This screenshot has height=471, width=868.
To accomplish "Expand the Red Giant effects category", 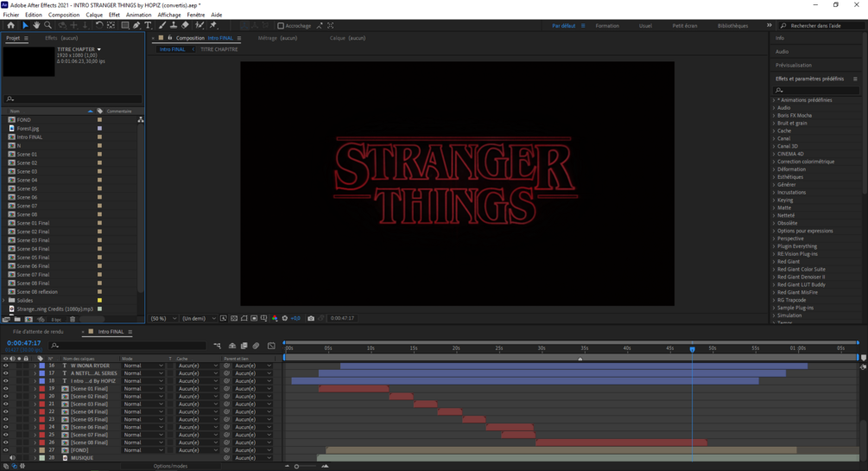I will [x=774, y=262].
